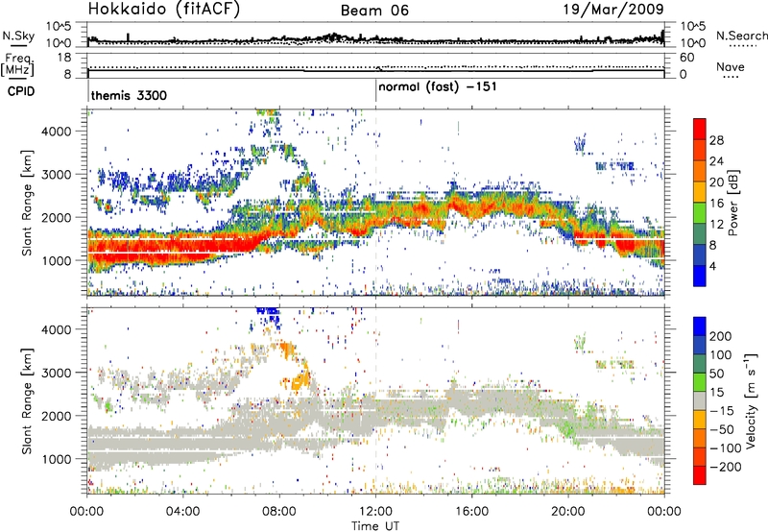Click the '200' label on velocity color bar
This screenshot has width=768, height=532.
(x=721, y=336)
